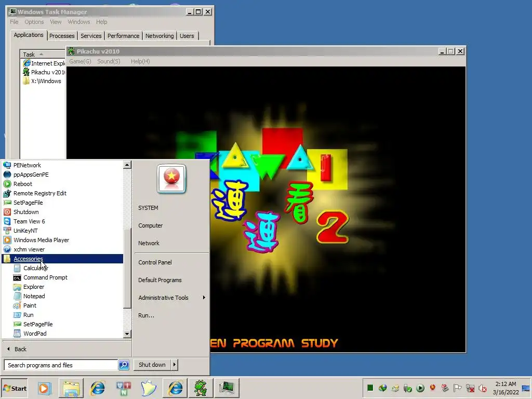Open Default Programs

(160, 280)
